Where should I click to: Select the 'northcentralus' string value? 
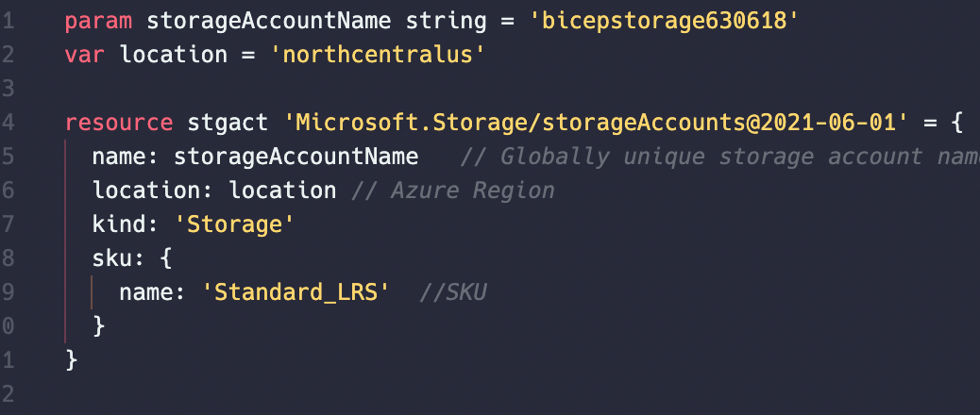(x=378, y=55)
